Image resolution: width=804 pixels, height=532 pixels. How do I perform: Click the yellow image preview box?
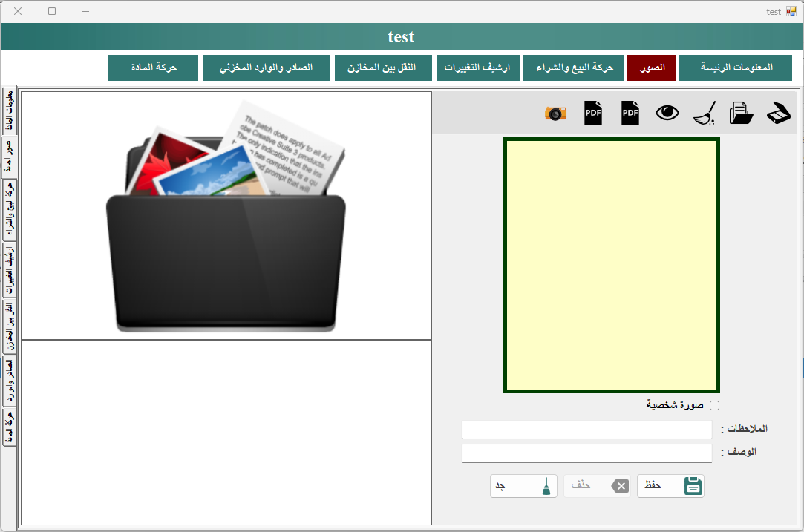point(612,266)
